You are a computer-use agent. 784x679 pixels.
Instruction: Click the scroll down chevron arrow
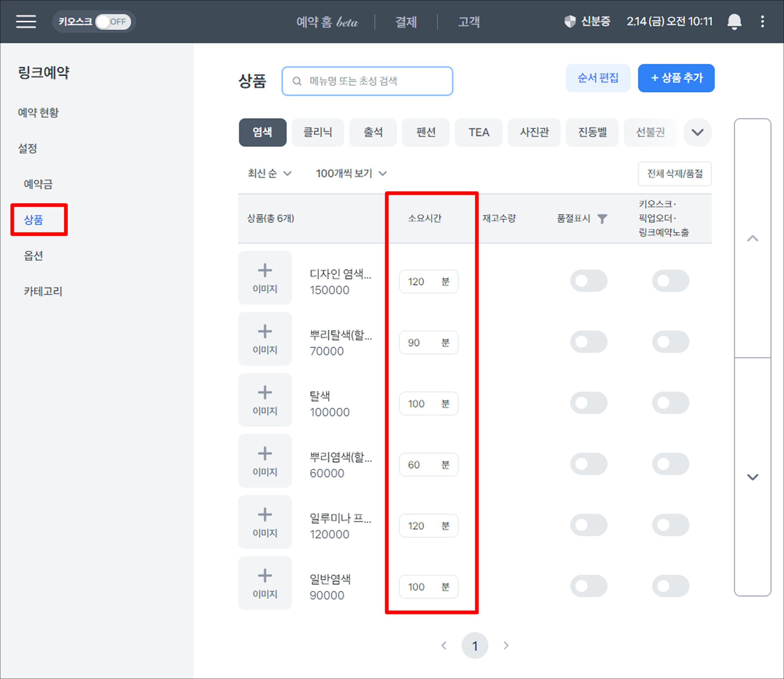click(x=752, y=477)
